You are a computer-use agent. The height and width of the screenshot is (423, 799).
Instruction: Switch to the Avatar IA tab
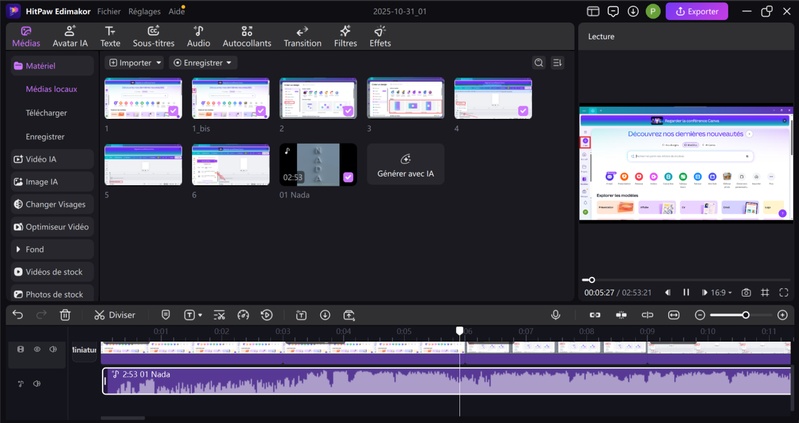coord(70,37)
